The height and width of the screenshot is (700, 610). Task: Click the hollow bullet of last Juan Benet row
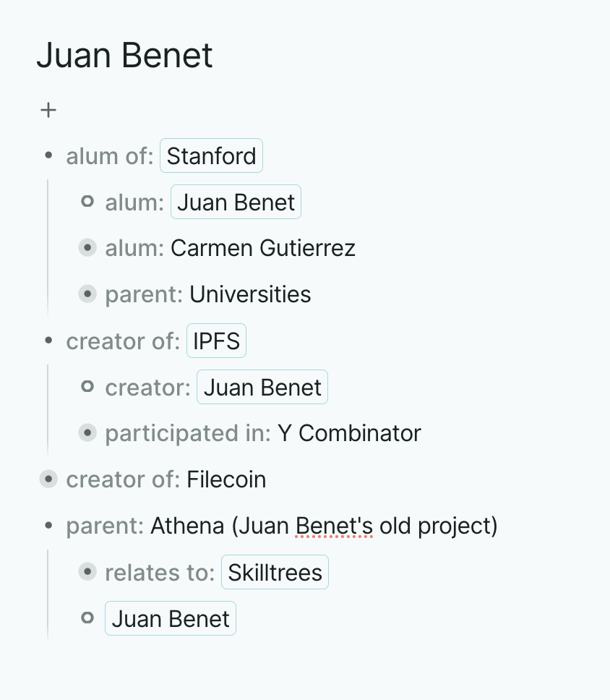pos(87,618)
